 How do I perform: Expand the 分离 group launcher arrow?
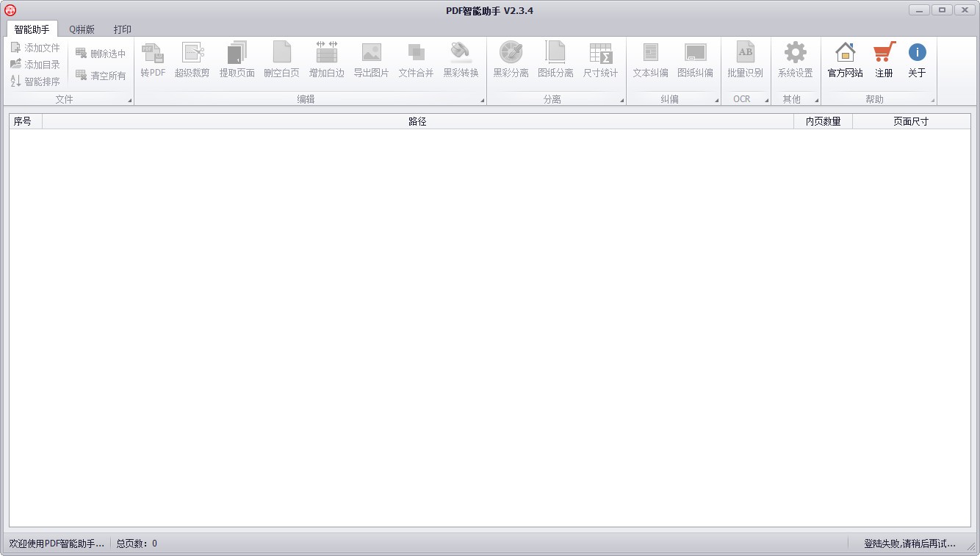[621, 100]
